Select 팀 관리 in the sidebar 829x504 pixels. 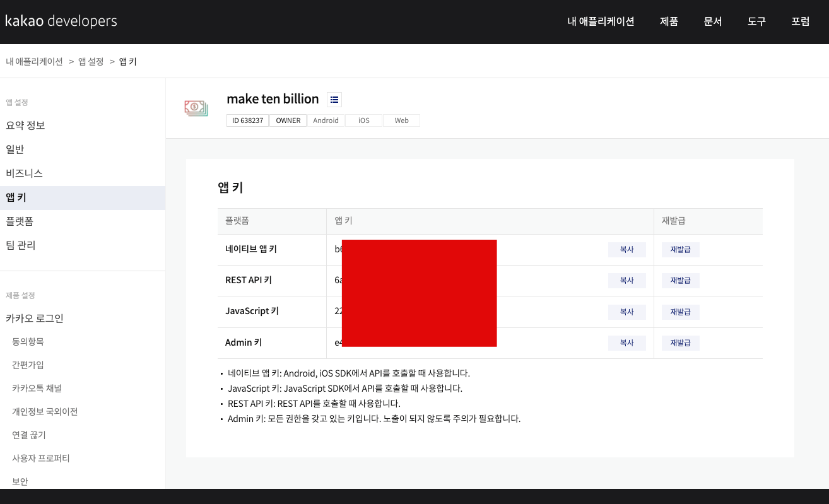(x=83, y=245)
